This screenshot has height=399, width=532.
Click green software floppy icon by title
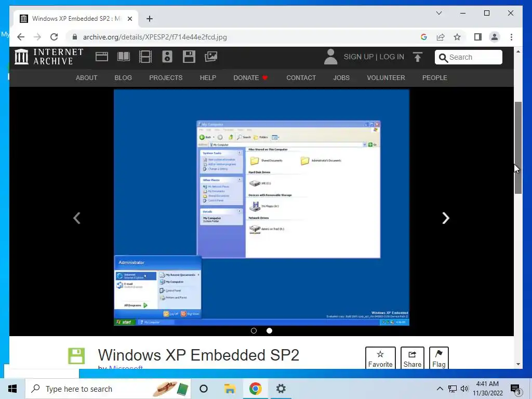[x=76, y=356]
